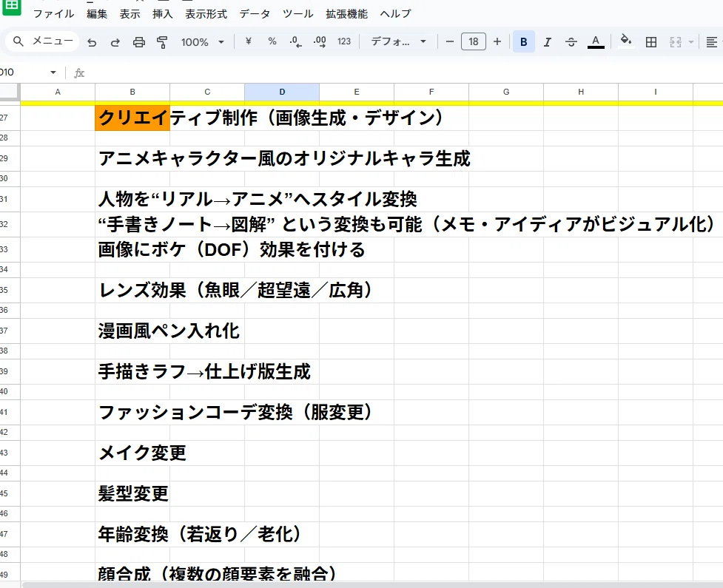The image size is (723, 588).
Task: Toggle strikethrough formatting
Action: pyautogui.click(x=571, y=42)
